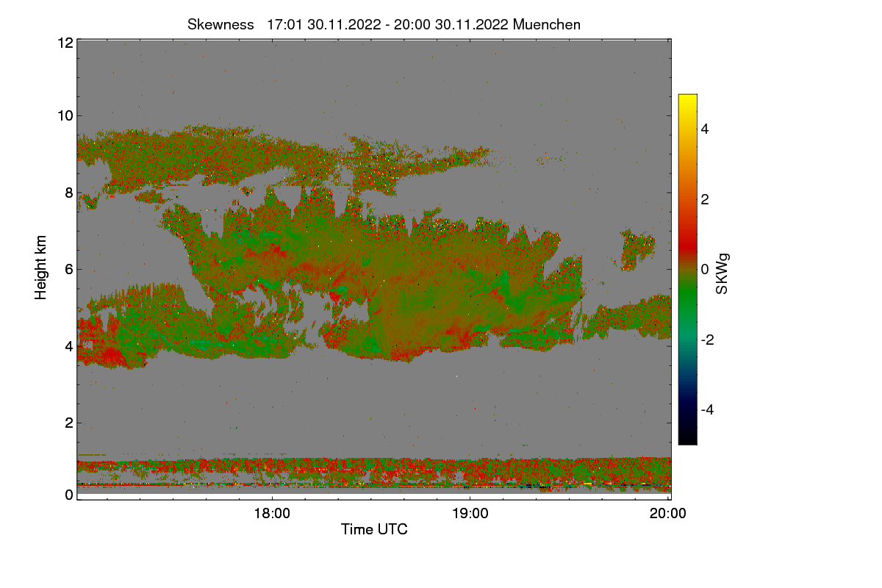
Task: Click the "SKWg" colorbar label
Action: [723, 275]
